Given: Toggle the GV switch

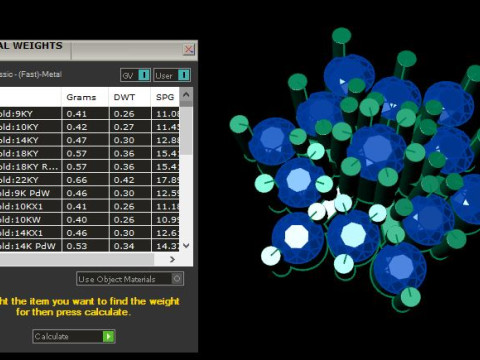Looking at the screenshot, I should (x=135, y=75).
